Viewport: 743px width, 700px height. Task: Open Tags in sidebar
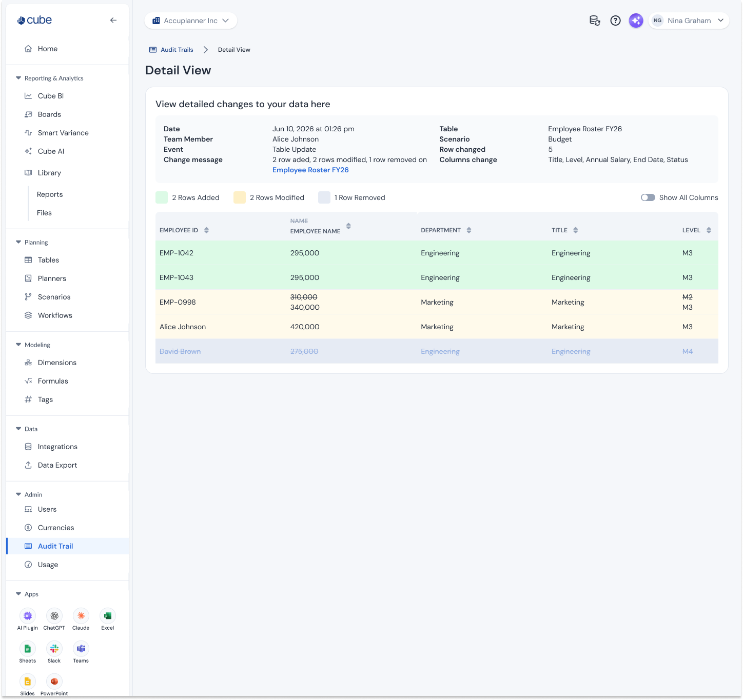(x=67, y=399)
